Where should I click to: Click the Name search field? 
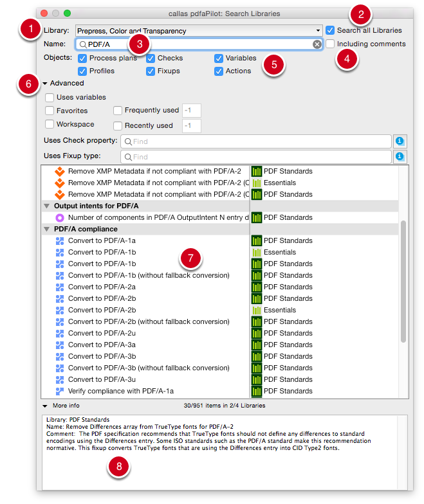198,44
